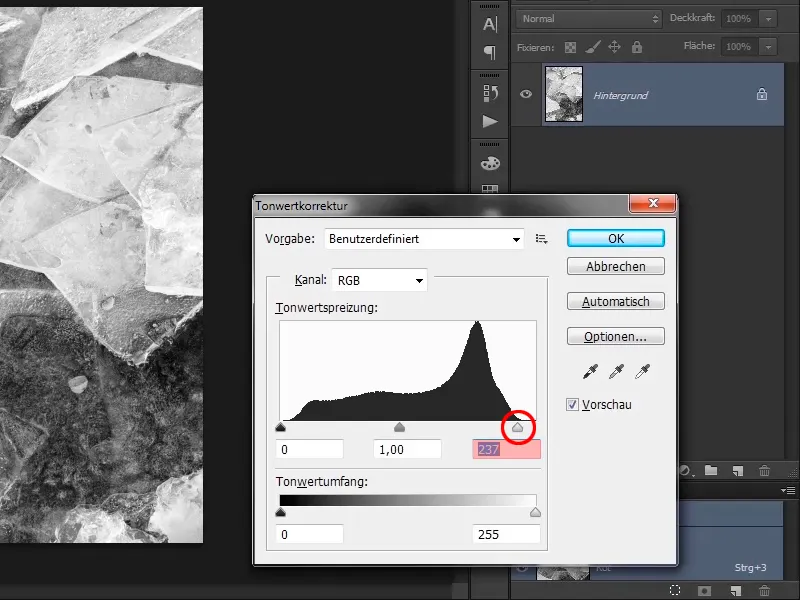800x600 pixels.
Task: Expand the Deckkraft opacity arrow
Action: (x=768, y=19)
